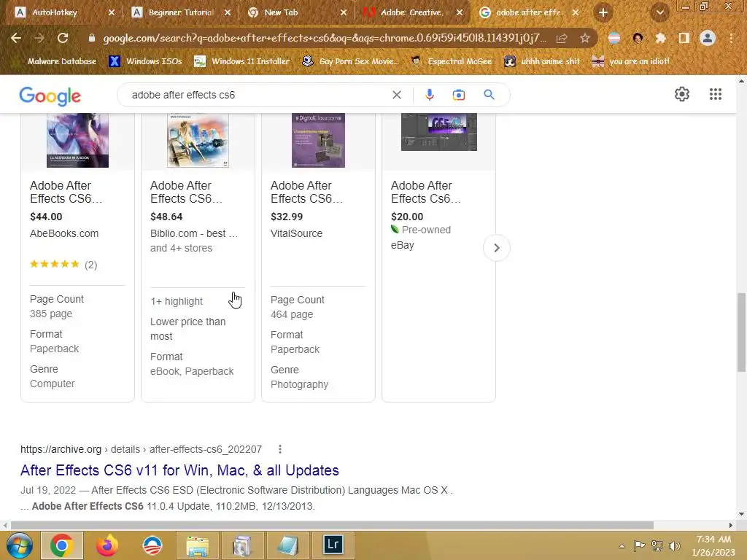Open the Chrome profile avatar menu

[x=708, y=38]
